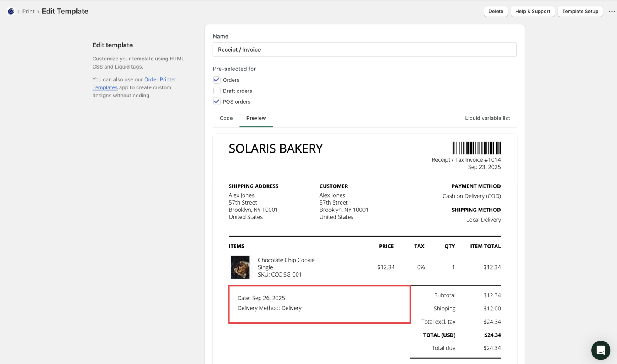This screenshot has height=364, width=617.
Task: Click the PRICE column header
Action: tap(386, 246)
